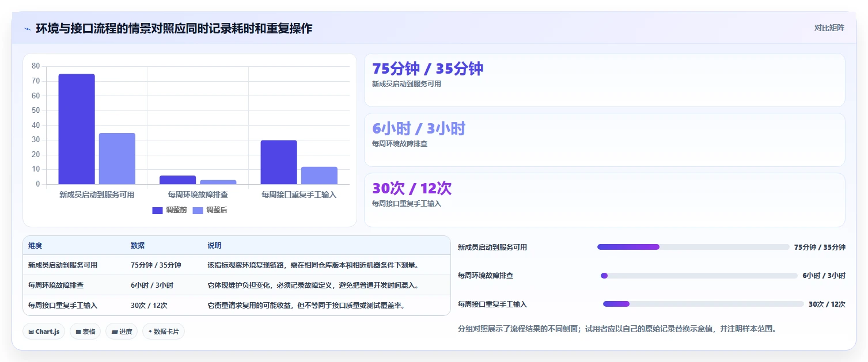Click the 30 bar for 每周接口重复手工输入

point(279,162)
